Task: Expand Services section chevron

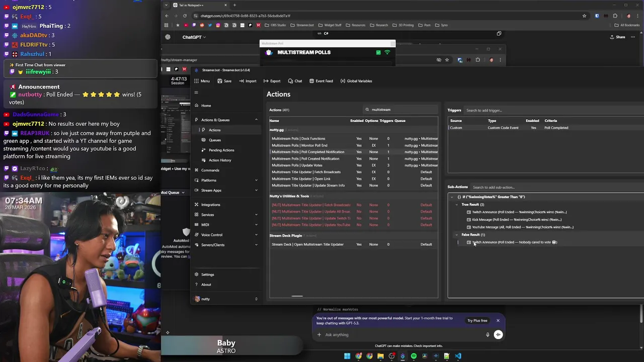Action: click(x=256, y=215)
